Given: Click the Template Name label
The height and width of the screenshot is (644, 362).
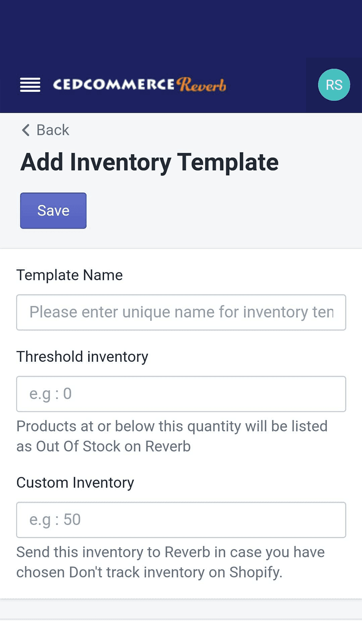Looking at the screenshot, I should click(70, 275).
